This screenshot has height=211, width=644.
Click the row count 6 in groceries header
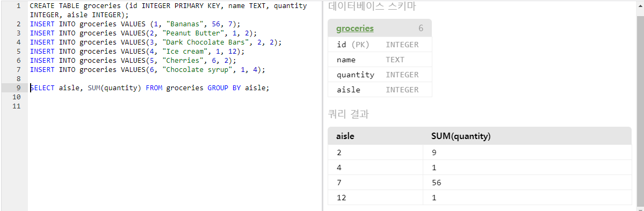421,28
